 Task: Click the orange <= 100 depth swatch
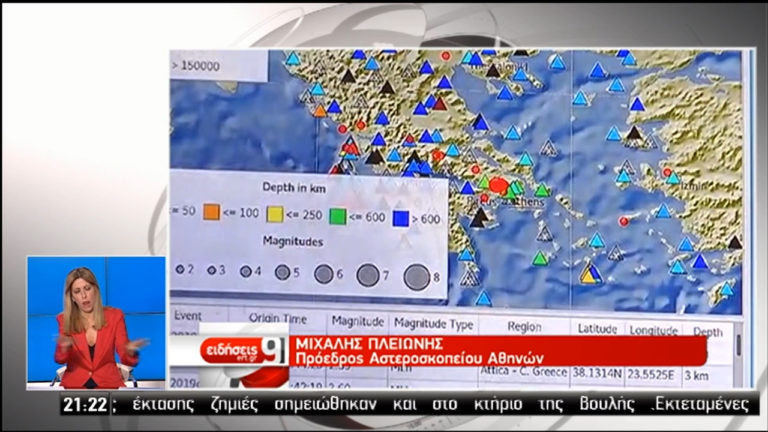pos(212,212)
